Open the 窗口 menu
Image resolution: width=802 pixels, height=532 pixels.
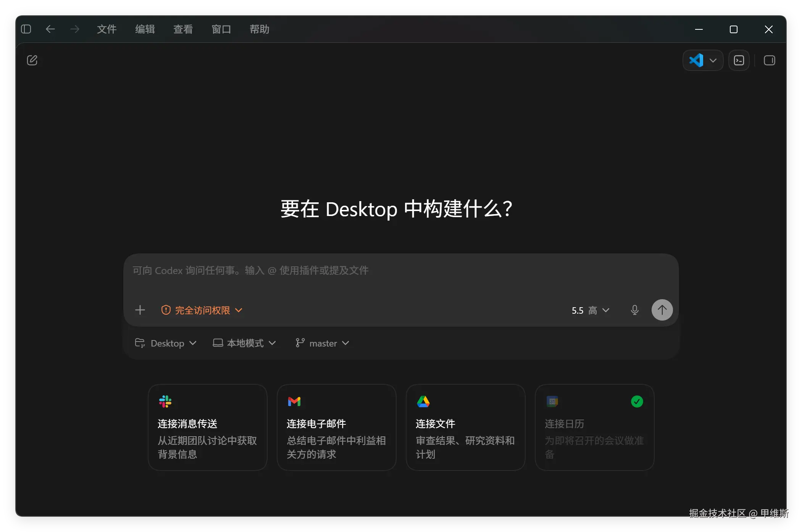[x=221, y=29]
